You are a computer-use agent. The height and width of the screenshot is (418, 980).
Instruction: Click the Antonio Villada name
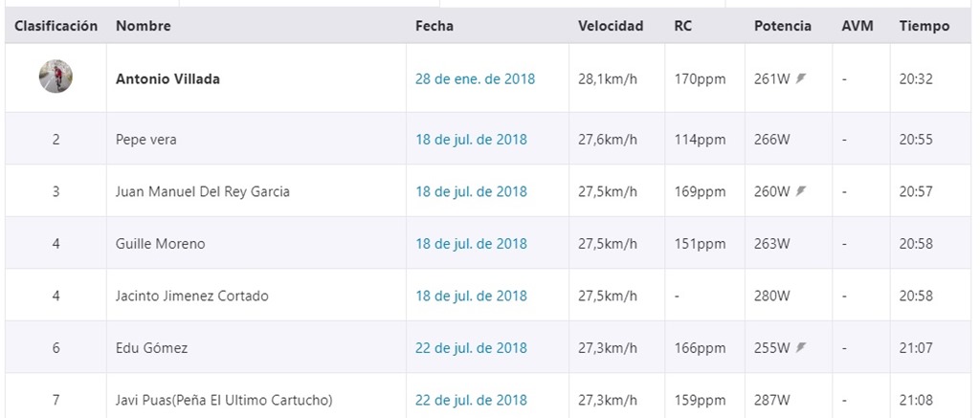[167, 79]
